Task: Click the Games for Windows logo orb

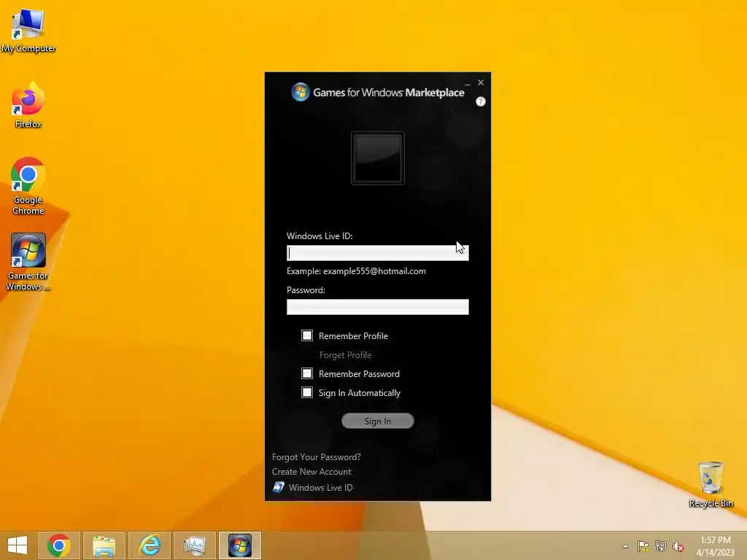Action: coord(301,92)
